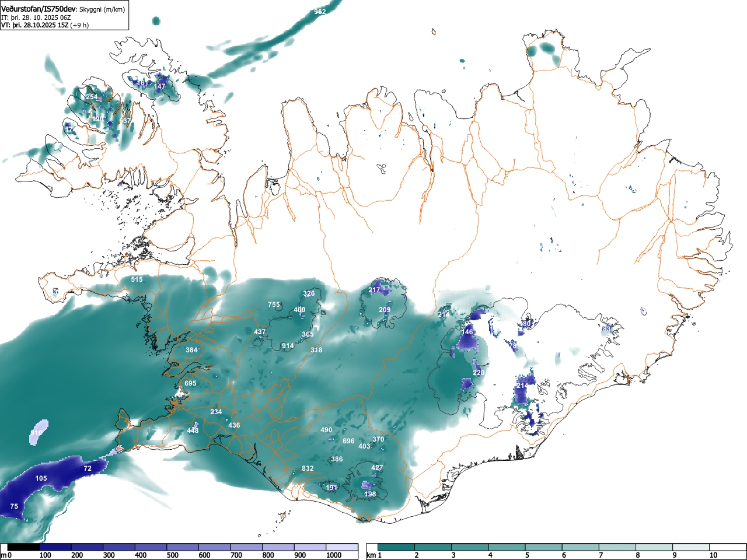Click the "m" unit label of the legend
The width and height of the screenshot is (747, 560).
click(4, 555)
